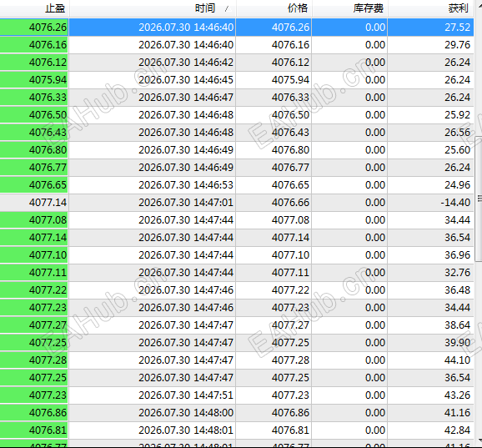The width and height of the screenshot is (482, 448).
Task: Select the row with profit 44.10
Action: (237, 360)
